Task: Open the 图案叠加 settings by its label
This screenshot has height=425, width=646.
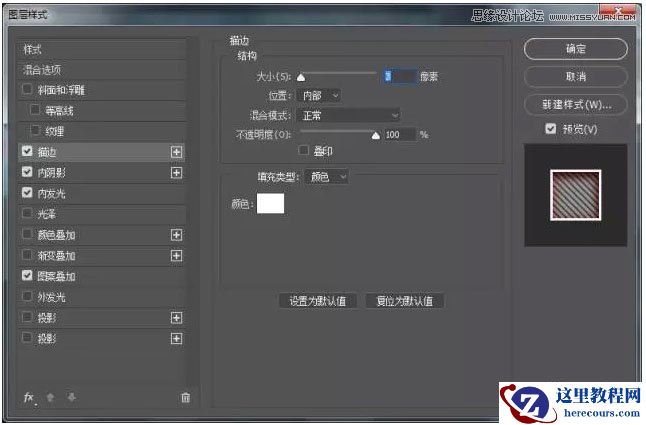Action: [x=56, y=276]
